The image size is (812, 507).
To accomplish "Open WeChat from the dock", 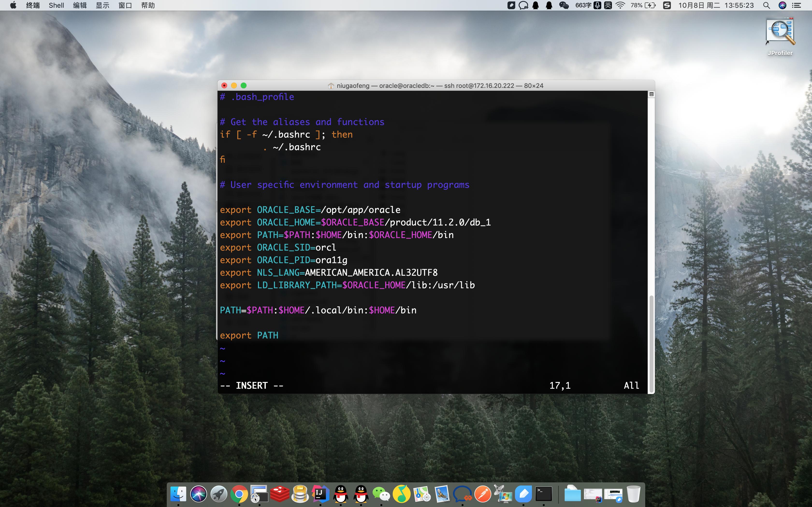I will coord(381,494).
